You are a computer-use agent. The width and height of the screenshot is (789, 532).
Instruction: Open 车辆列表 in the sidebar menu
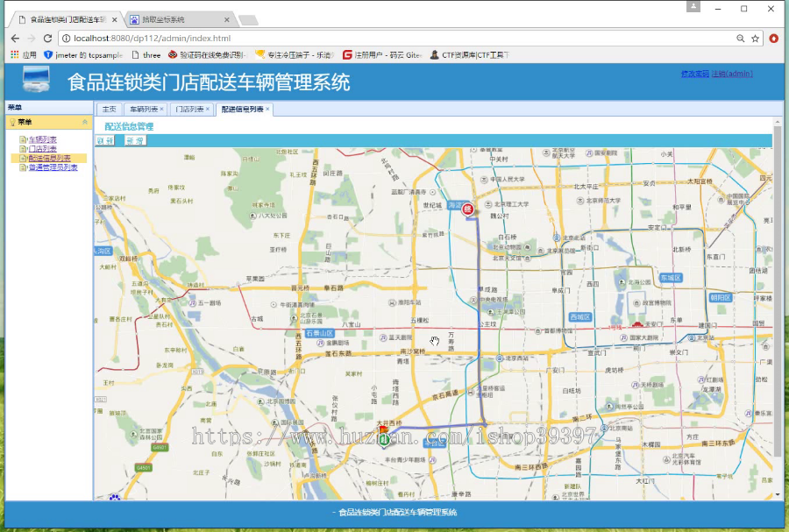click(42, 139)
